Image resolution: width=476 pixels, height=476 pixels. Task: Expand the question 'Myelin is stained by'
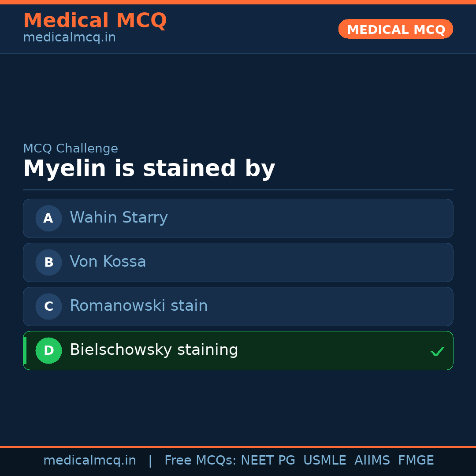tap(149, 168)
